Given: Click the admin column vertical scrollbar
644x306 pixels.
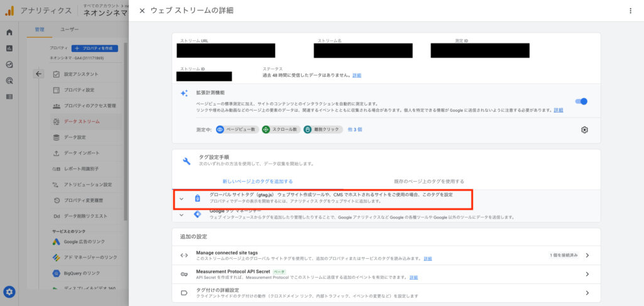Looking at the screenshot, I should click(x=126, y=131).
